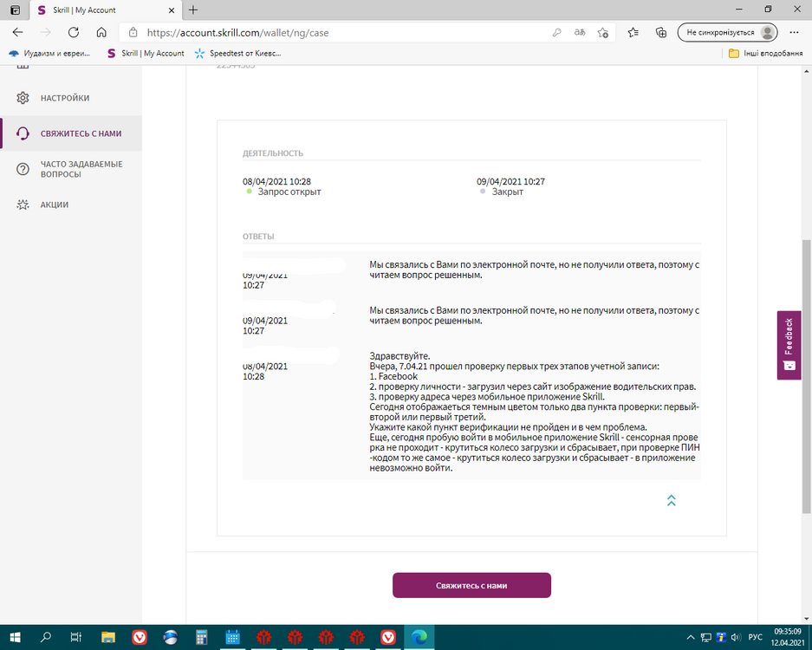View site info lock icon
The image size is (812, 650).
pyautogui.click(x=133, y=33)
